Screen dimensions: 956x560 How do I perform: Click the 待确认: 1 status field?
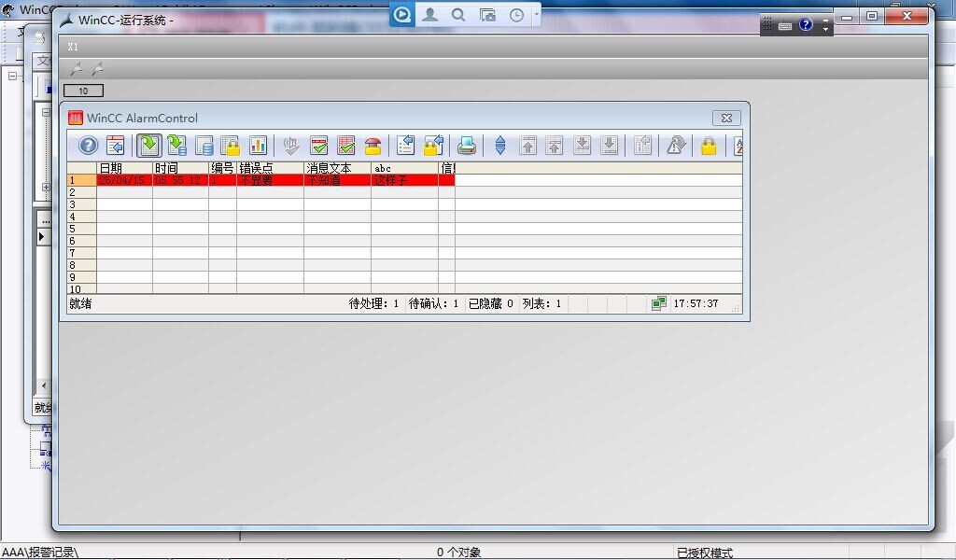tap(433, 303)
